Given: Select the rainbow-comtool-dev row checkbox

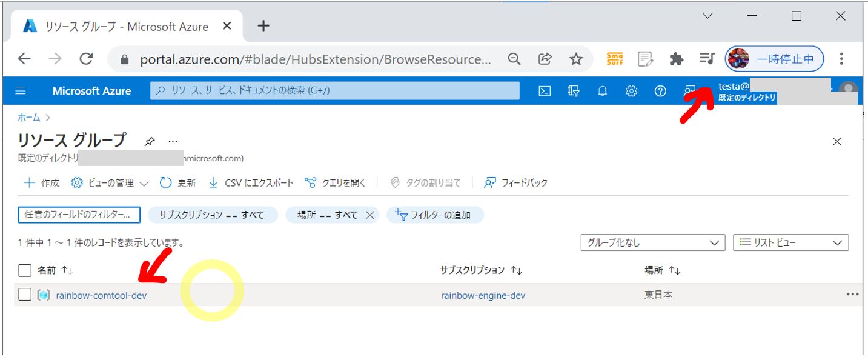Looking at the screenshot, I should coord(25,295).
